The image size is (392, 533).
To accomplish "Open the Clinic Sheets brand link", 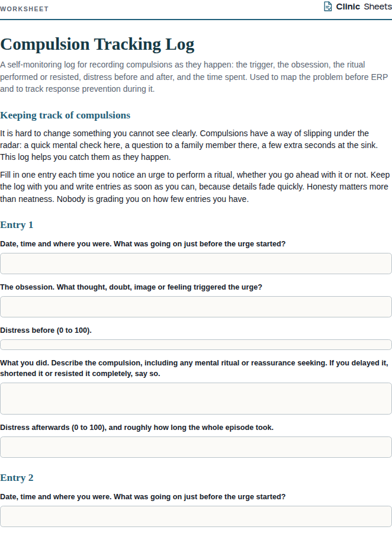I will tap(358, 7).
